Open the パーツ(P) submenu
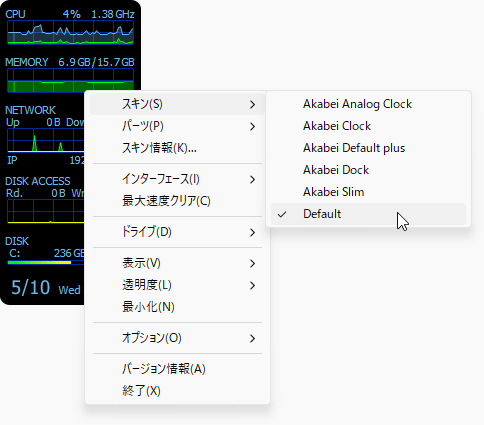The width and height of the screenshot is (484, 425). pos(177,126)
